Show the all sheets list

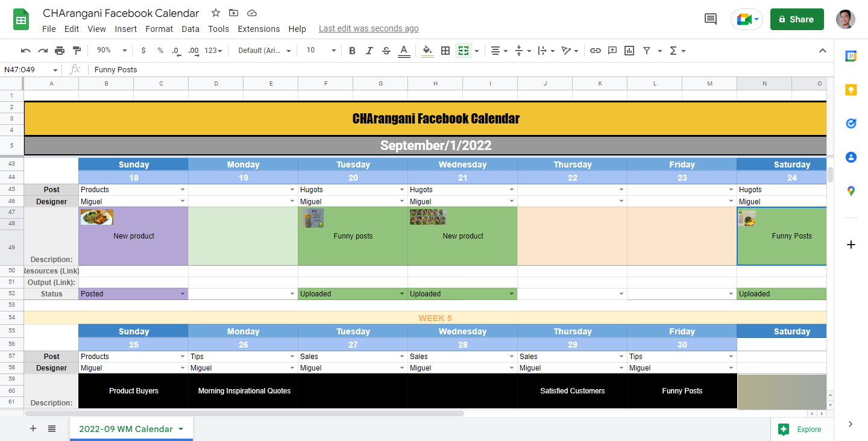click(x=52, y=429)
